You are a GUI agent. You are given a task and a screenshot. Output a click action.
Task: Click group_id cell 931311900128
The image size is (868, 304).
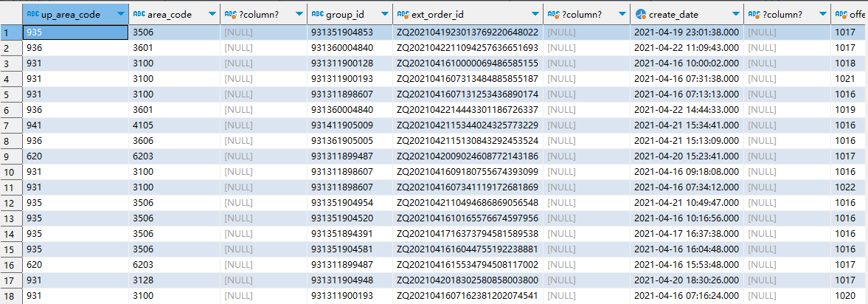pos(350,63)
